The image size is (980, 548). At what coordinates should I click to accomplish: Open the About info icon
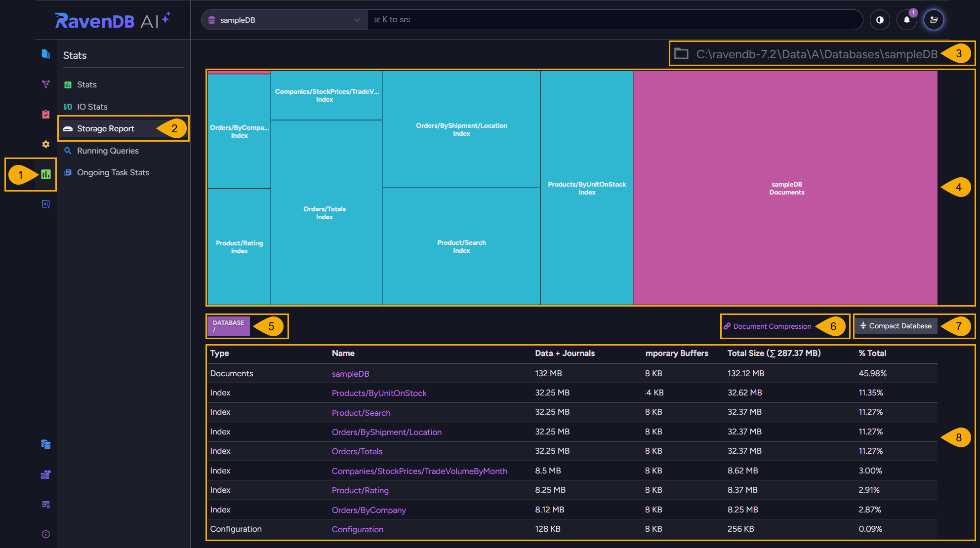(45, 534)
